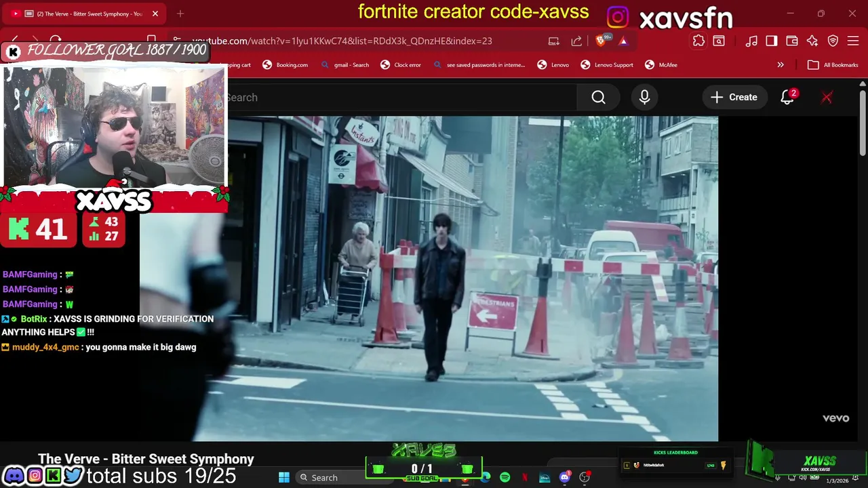The height and width of the screenshot is (488, 868).
Task: Open the Brave Wallet icon
Action: tap(792, 41)
